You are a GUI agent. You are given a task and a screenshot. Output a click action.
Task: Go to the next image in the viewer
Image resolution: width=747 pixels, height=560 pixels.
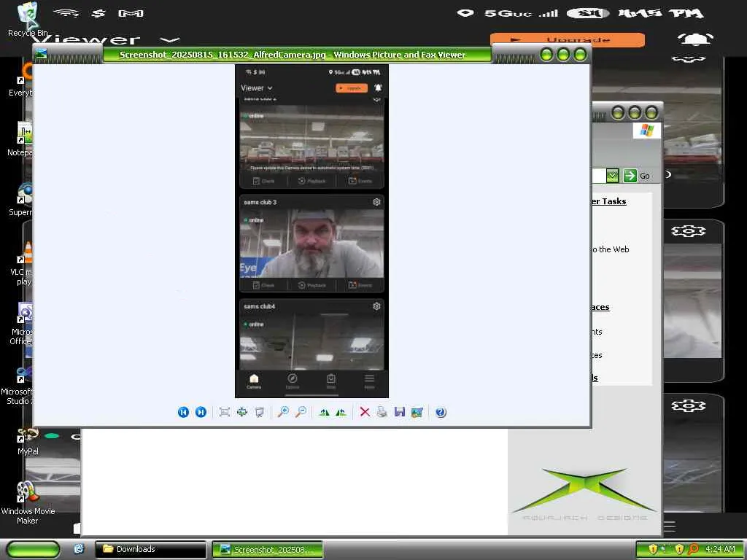tap(201, 412)
